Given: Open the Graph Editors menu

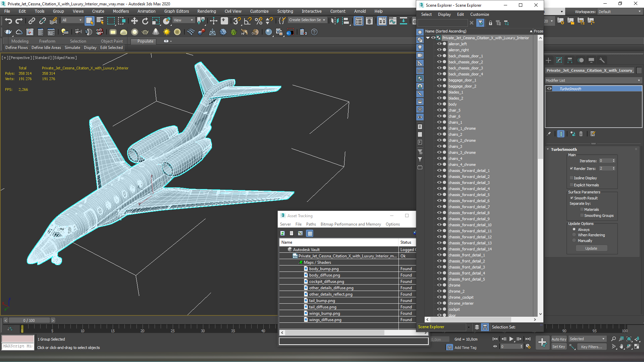Looking at the screenshot, I should point(176,11).
